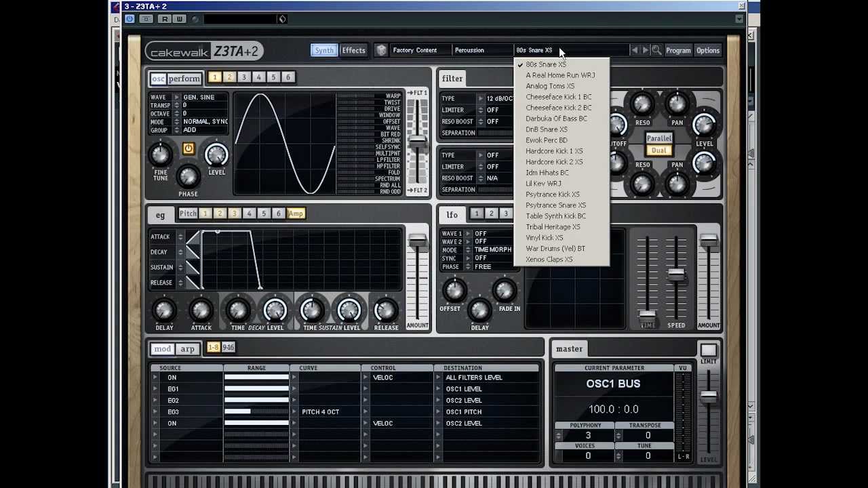
Task: Click the oscillator Level knob
Action: coord(216,155)
